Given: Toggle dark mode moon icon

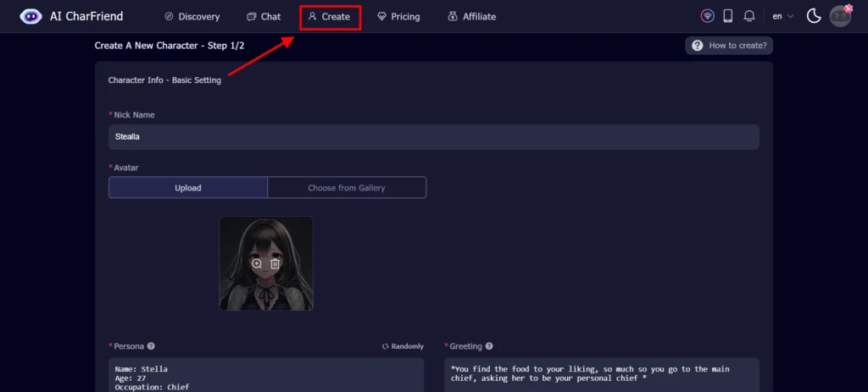Looking at the screenshot, I should tap(814, 16).
